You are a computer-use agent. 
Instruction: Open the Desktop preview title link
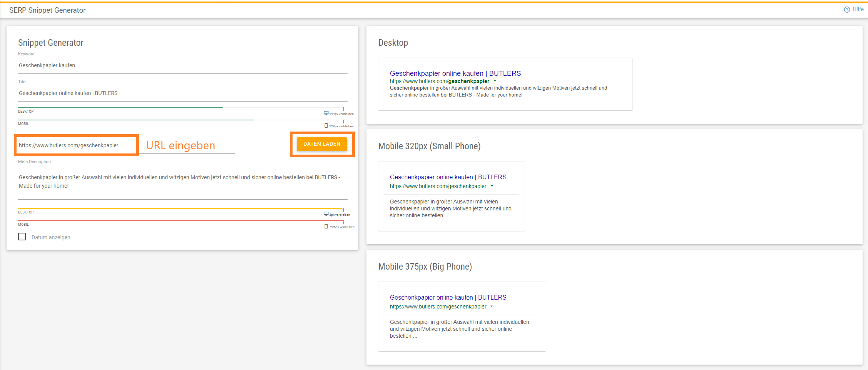pyautogui.click(x=455, y=73)
